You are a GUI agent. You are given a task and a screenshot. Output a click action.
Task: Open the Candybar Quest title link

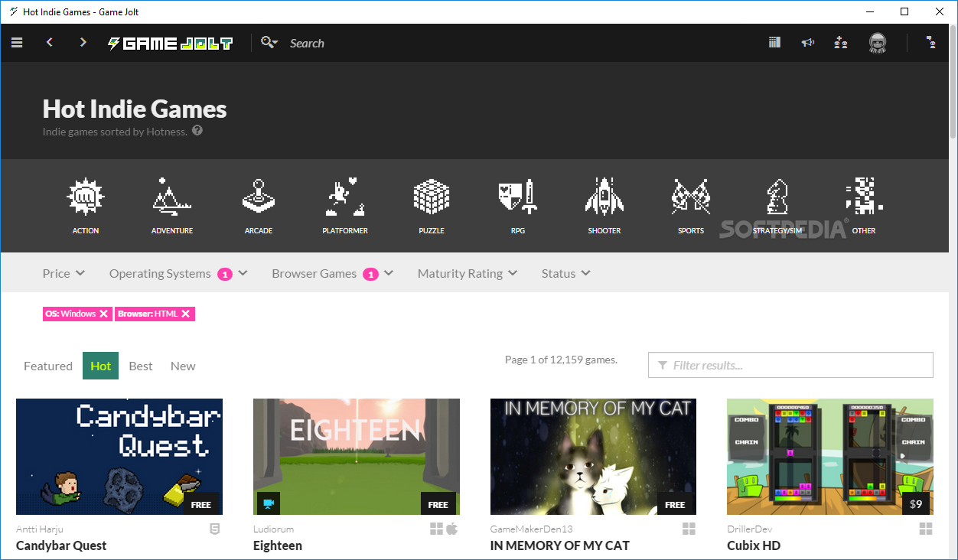pos(61,545)
